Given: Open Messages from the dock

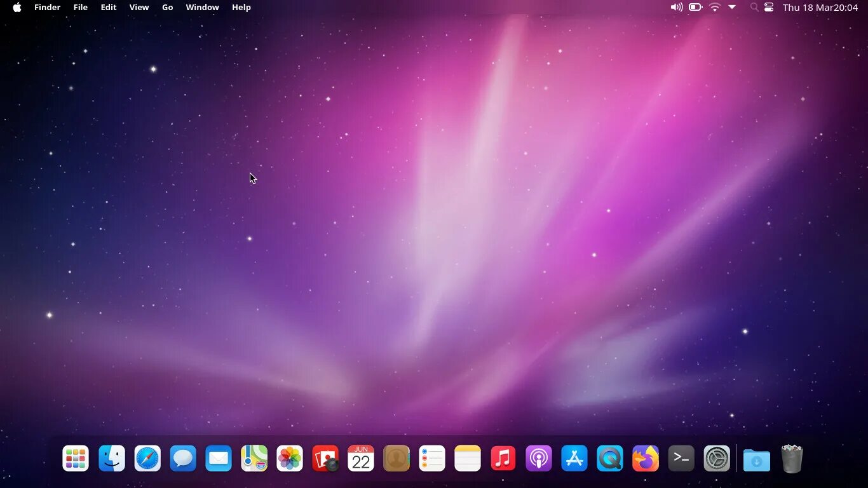Looking at the screenshot, I should (x=183, y=458).
